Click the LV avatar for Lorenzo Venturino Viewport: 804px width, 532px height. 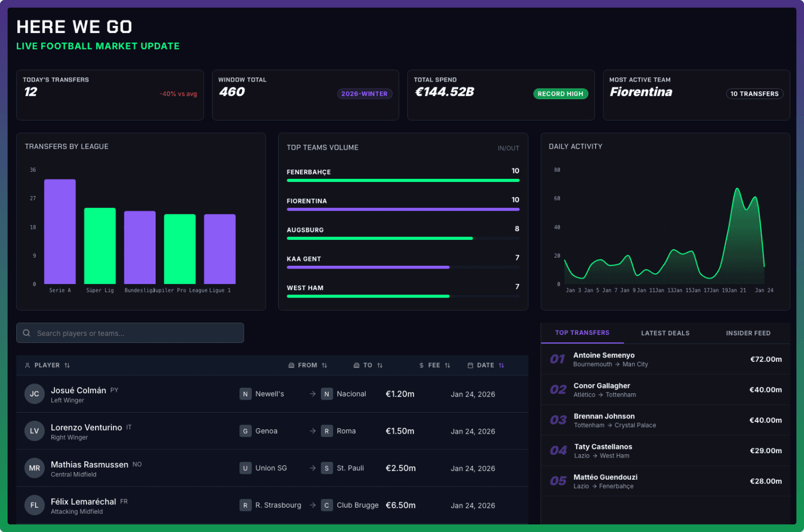pos(35,431)
